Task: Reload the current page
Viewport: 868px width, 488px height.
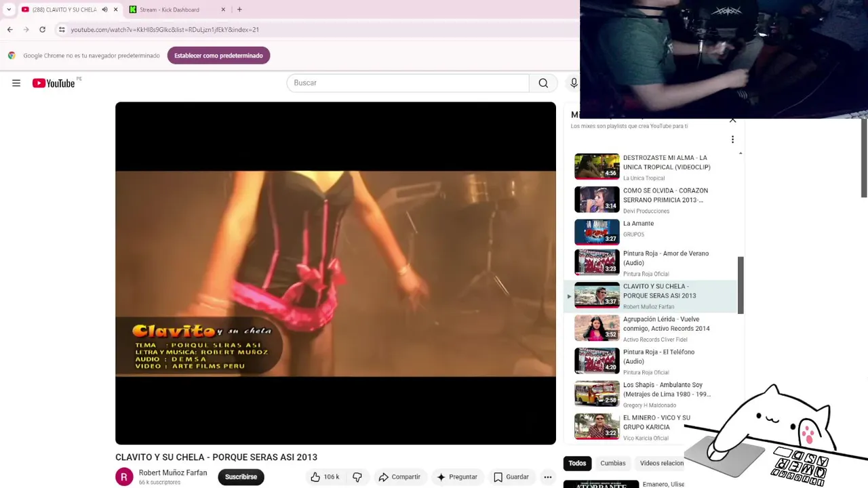Action: coord(42,30)
